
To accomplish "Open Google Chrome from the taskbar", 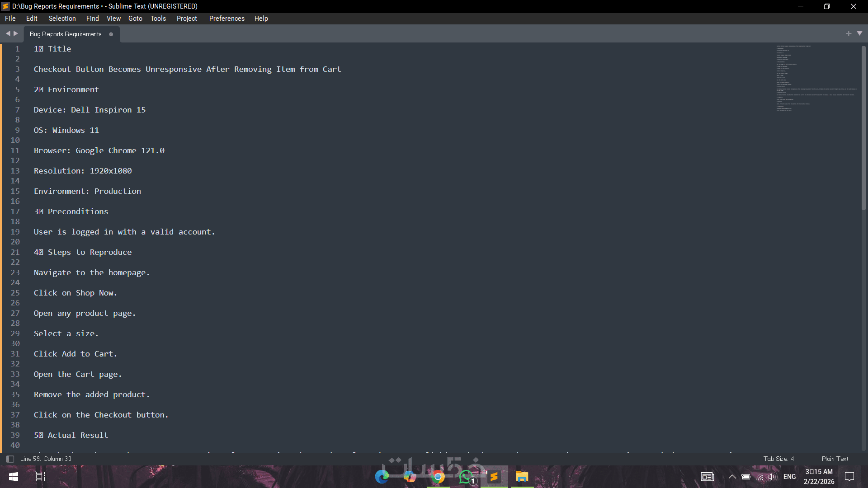I will click(x=438, y=477).
